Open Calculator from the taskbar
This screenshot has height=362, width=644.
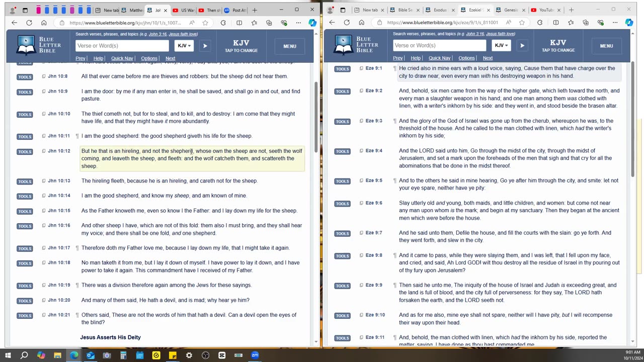[123, 355]
